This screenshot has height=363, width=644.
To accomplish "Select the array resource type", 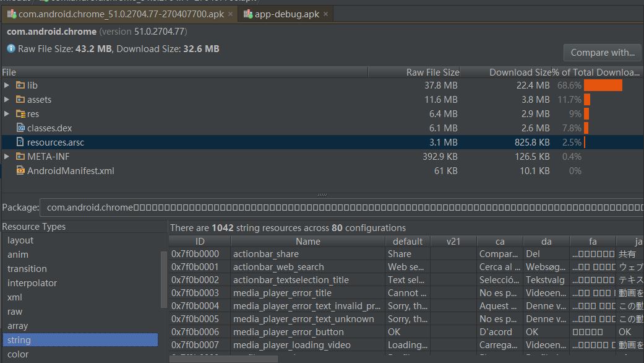I will [x=80, y=326].
